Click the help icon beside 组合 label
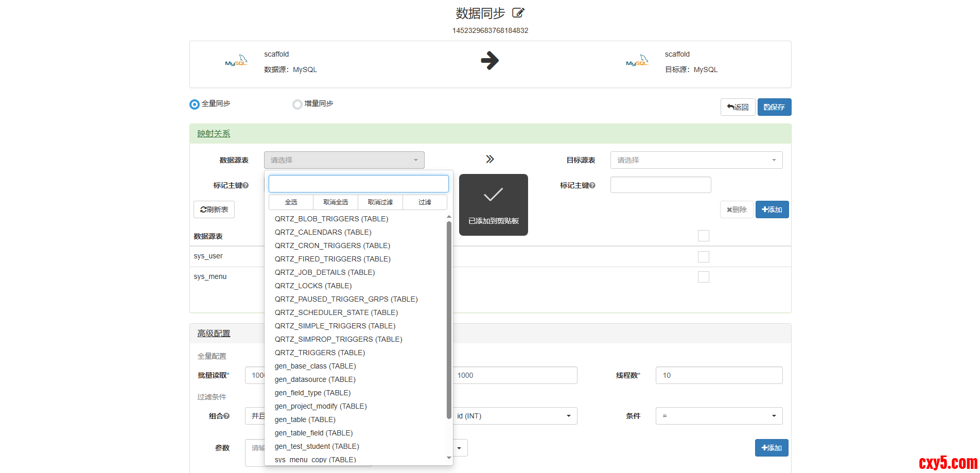The width and height of the screenshot is (980, 473). (226, 416)
